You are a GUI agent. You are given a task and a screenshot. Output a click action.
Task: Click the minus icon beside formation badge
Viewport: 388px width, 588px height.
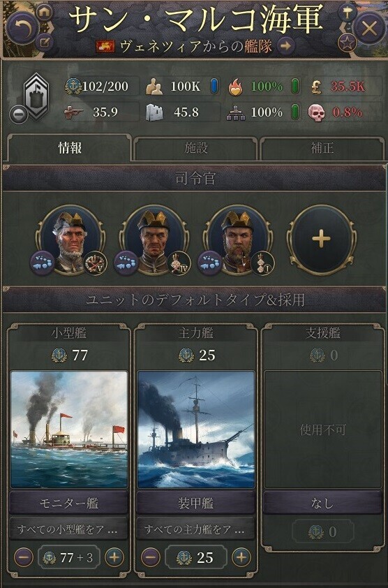click(x=18, y=114)
